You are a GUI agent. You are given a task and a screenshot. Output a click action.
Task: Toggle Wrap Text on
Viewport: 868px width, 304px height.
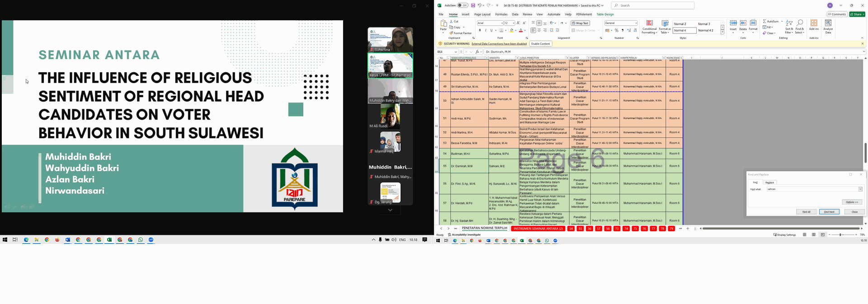coord(580,23)
